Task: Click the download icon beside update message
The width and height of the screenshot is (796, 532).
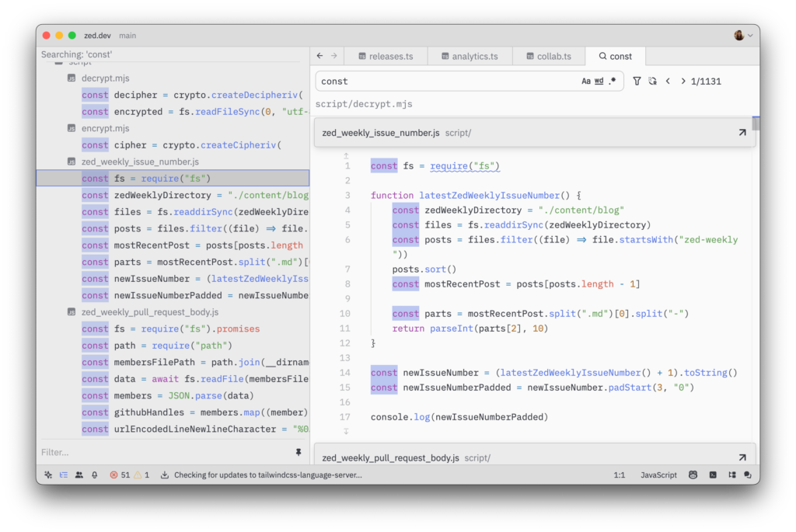Action: tap(165, 475)
